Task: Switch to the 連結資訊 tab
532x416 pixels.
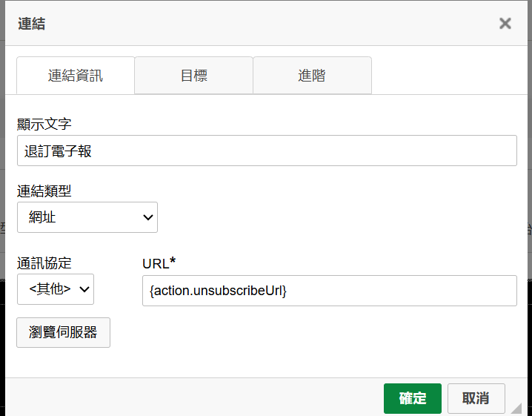Action: (76, 76)
